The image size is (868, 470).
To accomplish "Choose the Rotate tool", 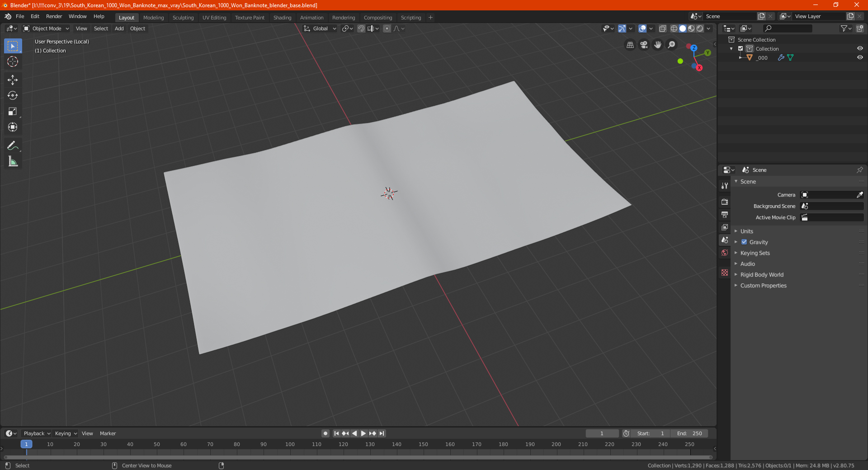I will pos(13,96).
